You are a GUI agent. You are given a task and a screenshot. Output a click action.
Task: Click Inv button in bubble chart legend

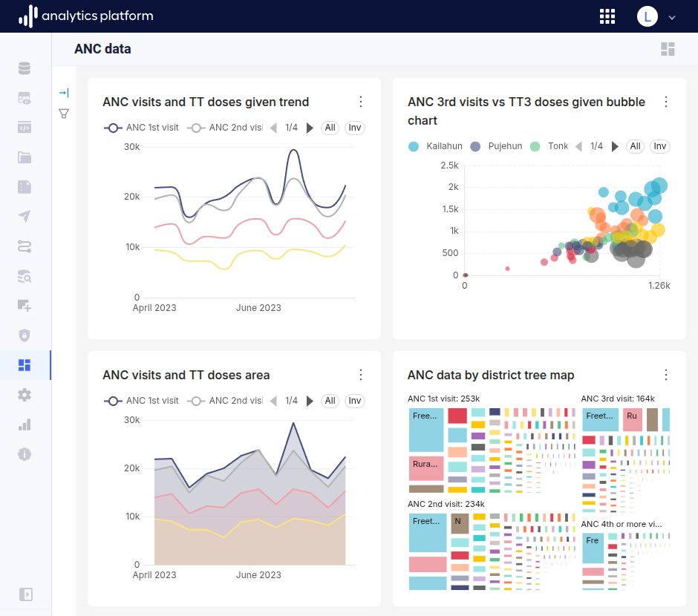[x=659, y=146]
